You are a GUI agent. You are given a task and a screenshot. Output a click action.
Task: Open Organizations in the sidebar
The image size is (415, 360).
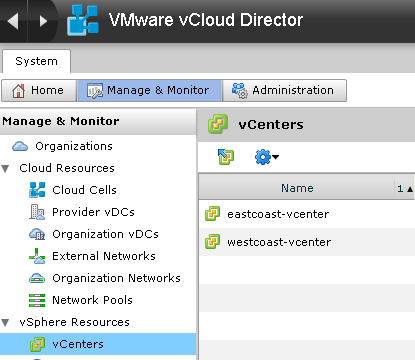click(74, 146)
